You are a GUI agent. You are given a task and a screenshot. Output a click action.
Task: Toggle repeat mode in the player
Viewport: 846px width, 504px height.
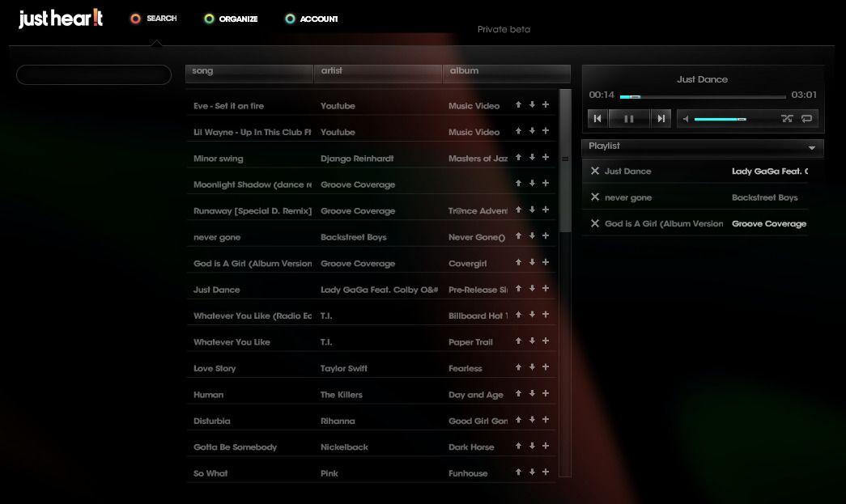pos(806,119)
